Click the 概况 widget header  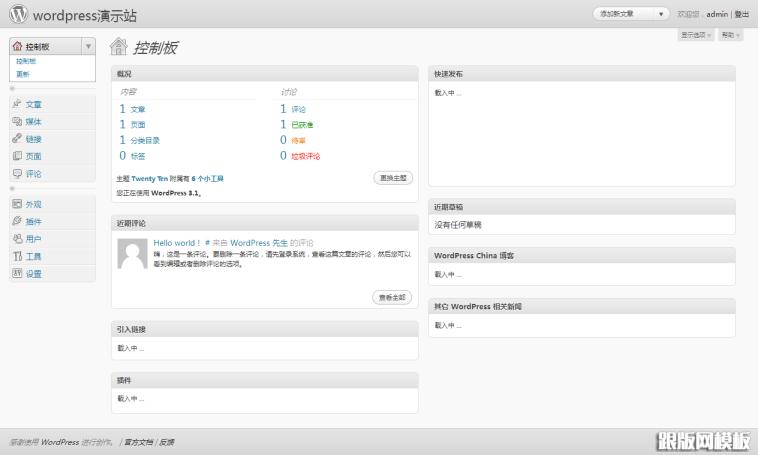[264, 73]
